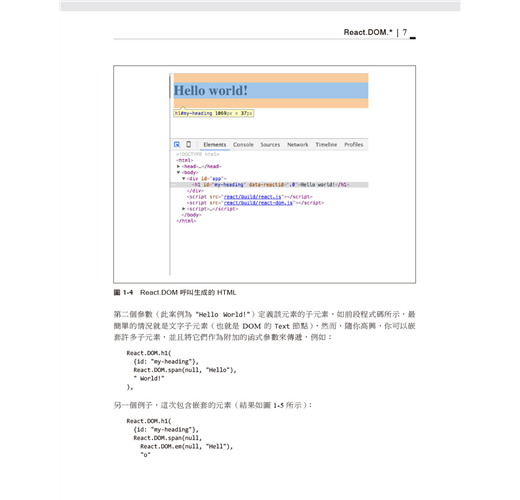Open the react/build/react-dom.js link
This screenshot has width=520, height=500.
tap(258, 203)
